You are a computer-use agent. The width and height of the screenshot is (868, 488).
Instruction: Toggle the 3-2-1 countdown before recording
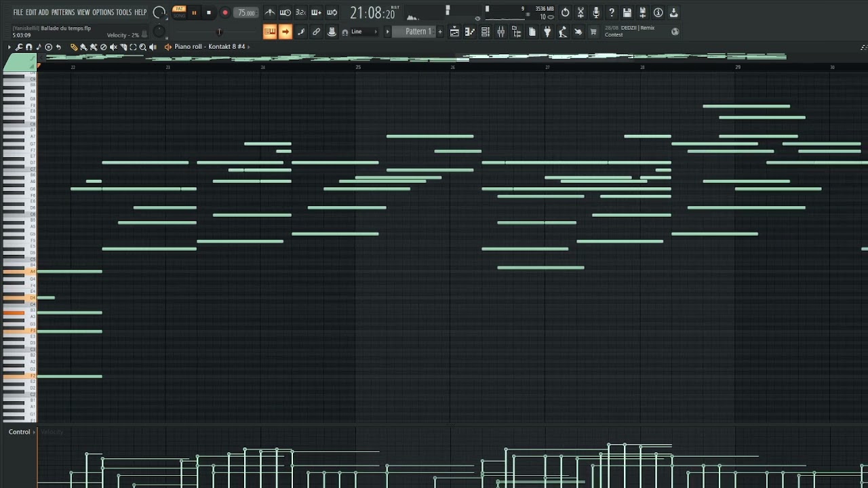300,13
